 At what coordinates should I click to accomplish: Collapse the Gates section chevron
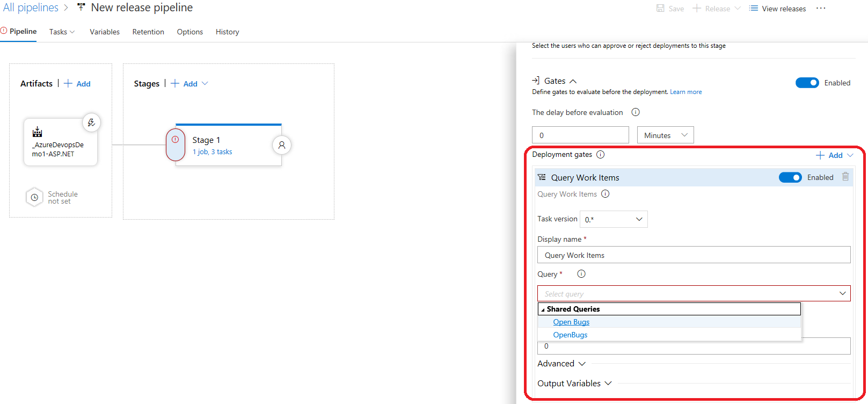573,81
